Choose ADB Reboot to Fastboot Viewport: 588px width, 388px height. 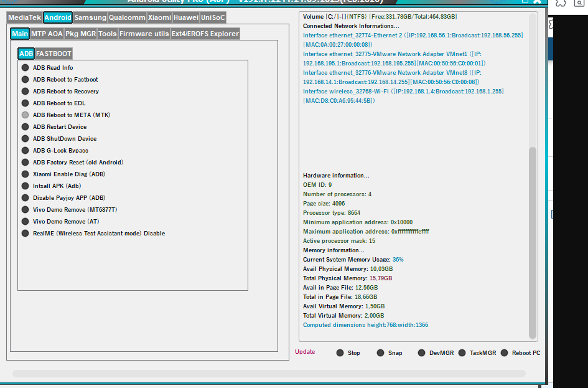pos(60,80)
